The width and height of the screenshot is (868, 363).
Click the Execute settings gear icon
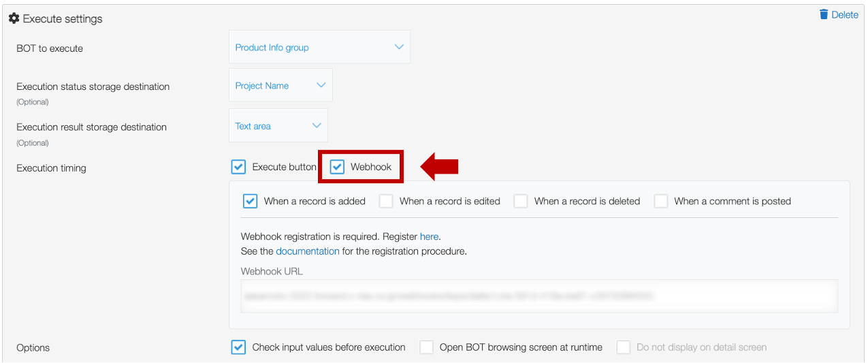coord(14,19)
